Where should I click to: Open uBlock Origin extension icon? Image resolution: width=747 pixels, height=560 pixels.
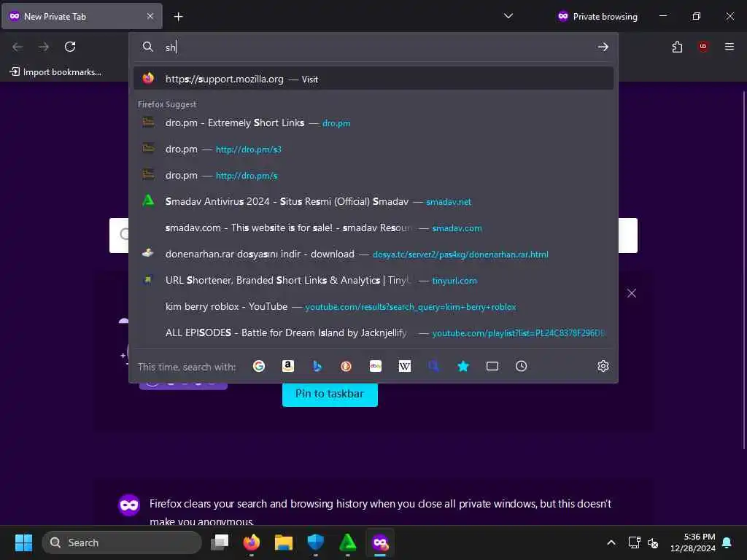pos(703,47)
